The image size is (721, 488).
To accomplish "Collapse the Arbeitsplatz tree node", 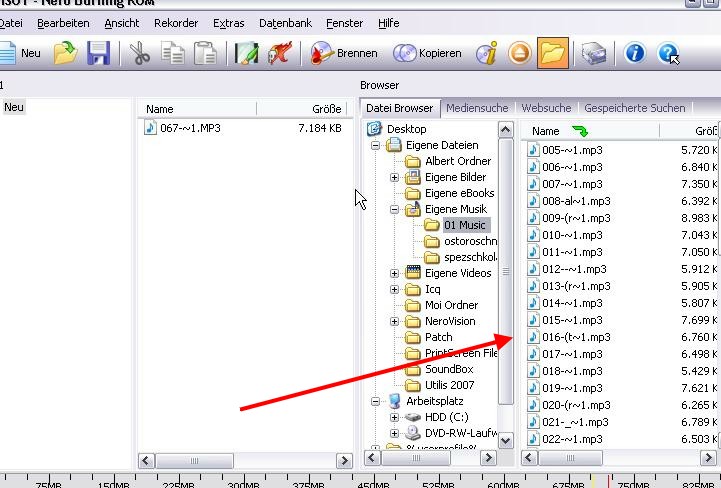I will (375, 401).
